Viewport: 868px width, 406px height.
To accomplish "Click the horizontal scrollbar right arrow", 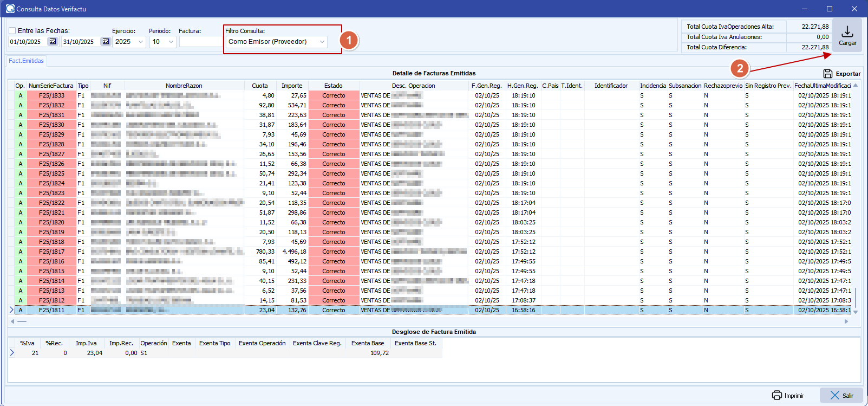I will [846, 321].
